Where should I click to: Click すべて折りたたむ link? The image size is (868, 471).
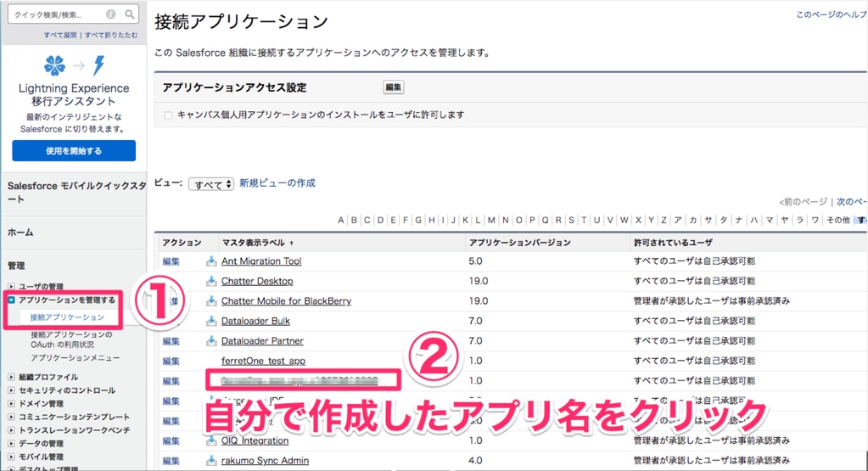click(111, 35)
